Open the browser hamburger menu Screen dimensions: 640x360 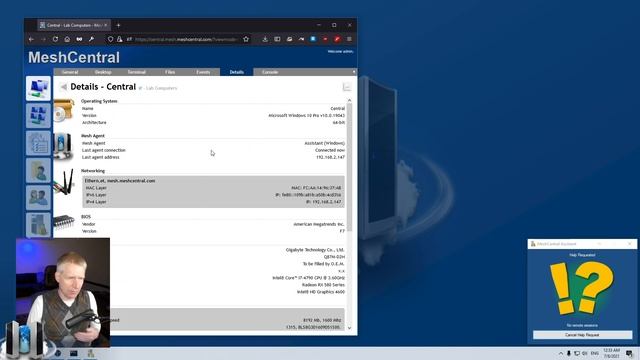click(349, 39)
